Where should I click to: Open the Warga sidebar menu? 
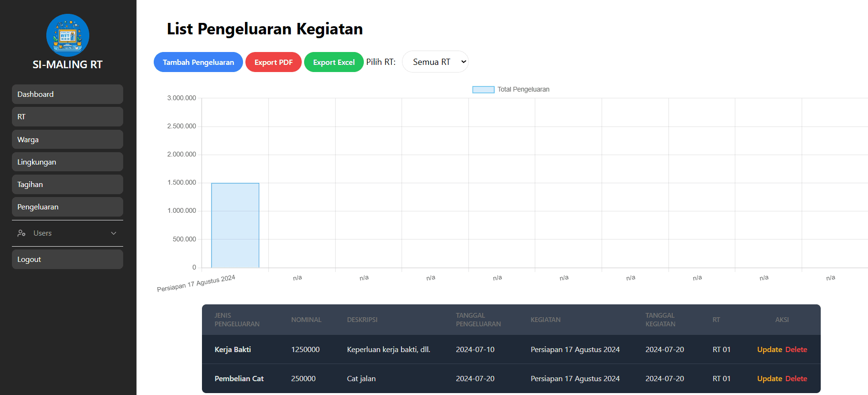pos(67,140)
